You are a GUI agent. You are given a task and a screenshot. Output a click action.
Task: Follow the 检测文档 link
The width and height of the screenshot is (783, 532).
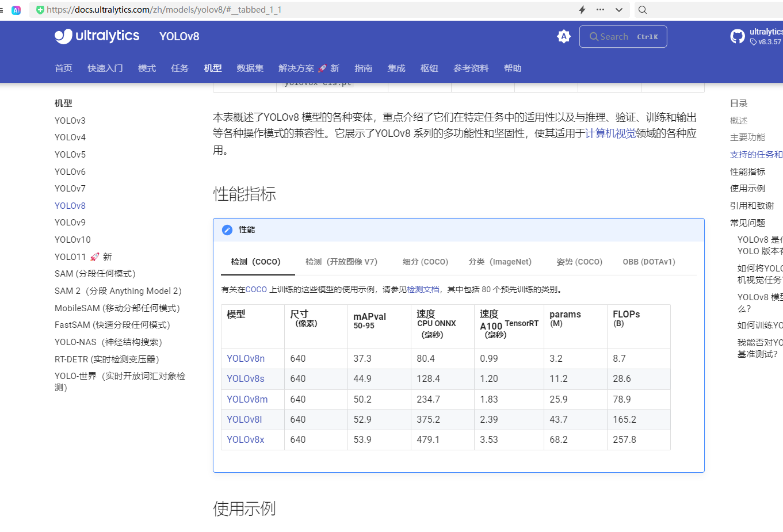point(423,290)
